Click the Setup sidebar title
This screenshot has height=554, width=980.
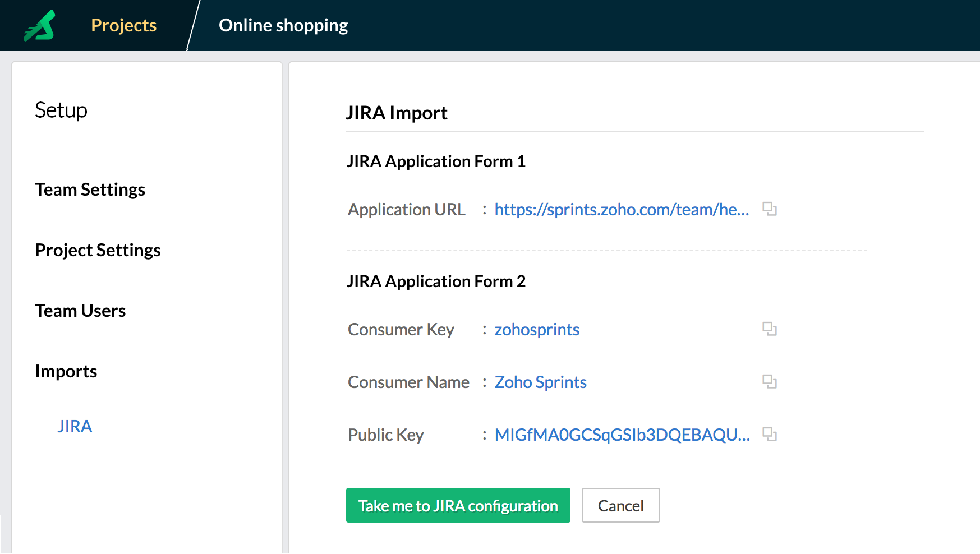click(61, 110)
